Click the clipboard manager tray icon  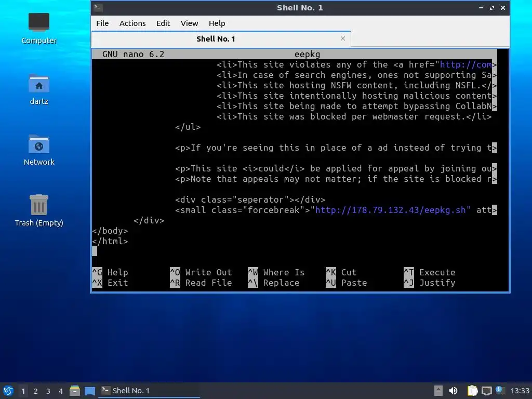[472, 391]
